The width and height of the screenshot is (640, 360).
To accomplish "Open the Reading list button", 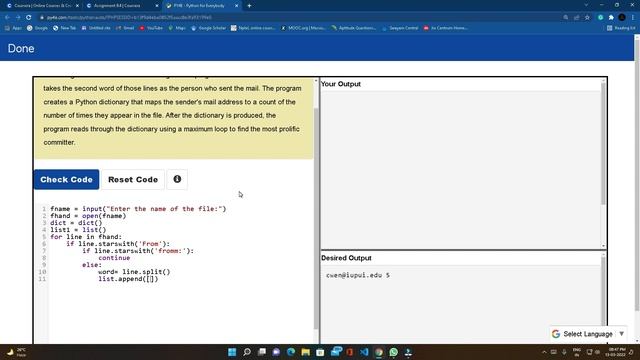I will click(x=621, y=28).
